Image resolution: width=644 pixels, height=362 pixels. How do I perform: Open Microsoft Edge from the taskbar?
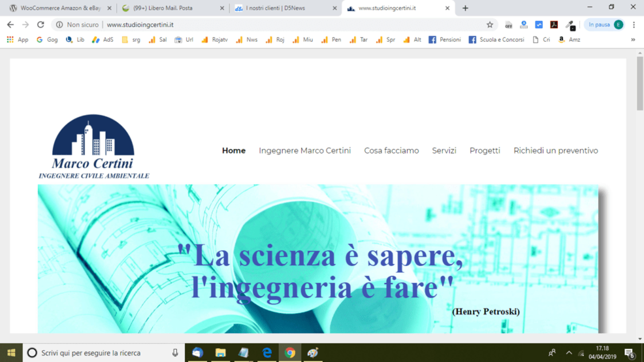click(267, 353)
